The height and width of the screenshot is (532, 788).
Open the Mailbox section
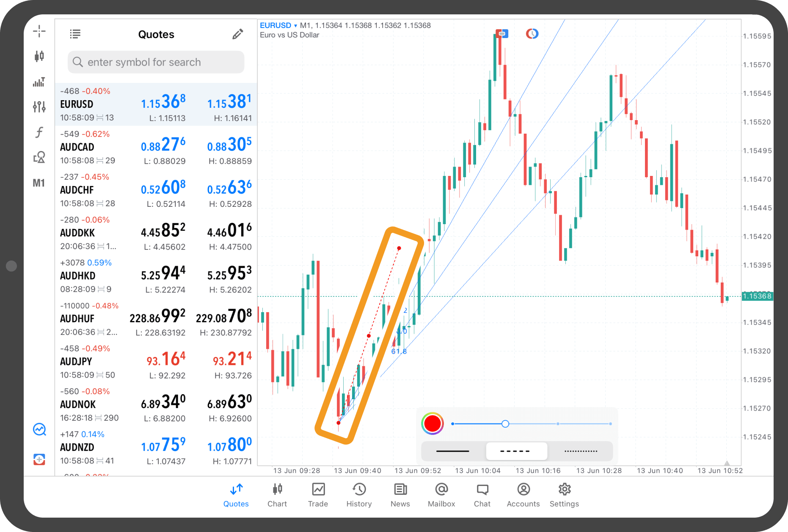441,495
